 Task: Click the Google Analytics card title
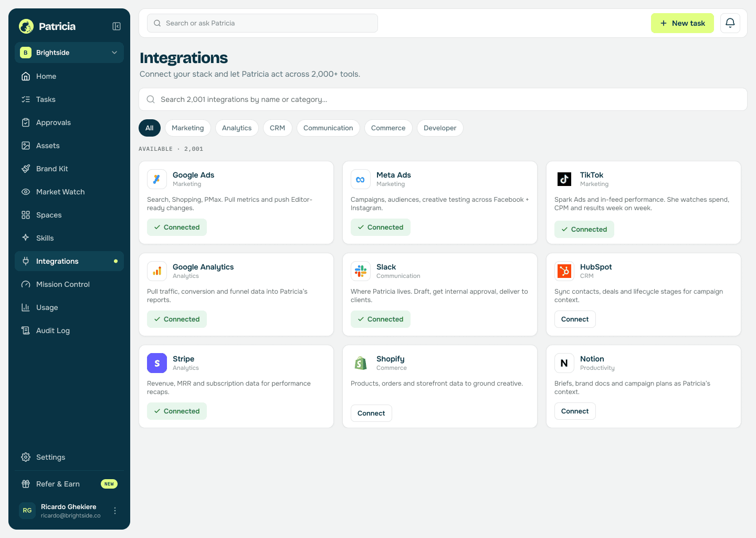coord(203,267)
